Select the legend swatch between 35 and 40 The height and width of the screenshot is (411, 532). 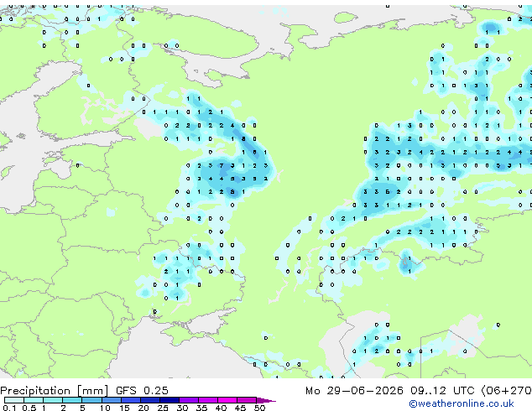click(207, 400)
